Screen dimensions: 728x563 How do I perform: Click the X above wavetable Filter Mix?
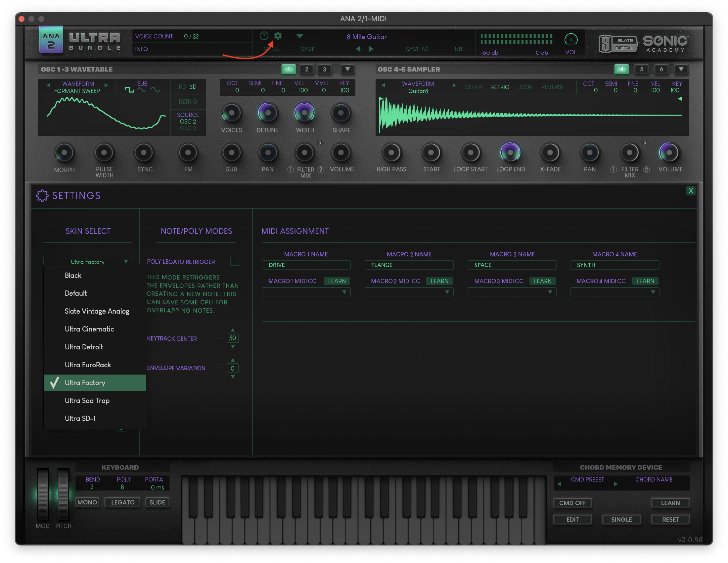320,143
